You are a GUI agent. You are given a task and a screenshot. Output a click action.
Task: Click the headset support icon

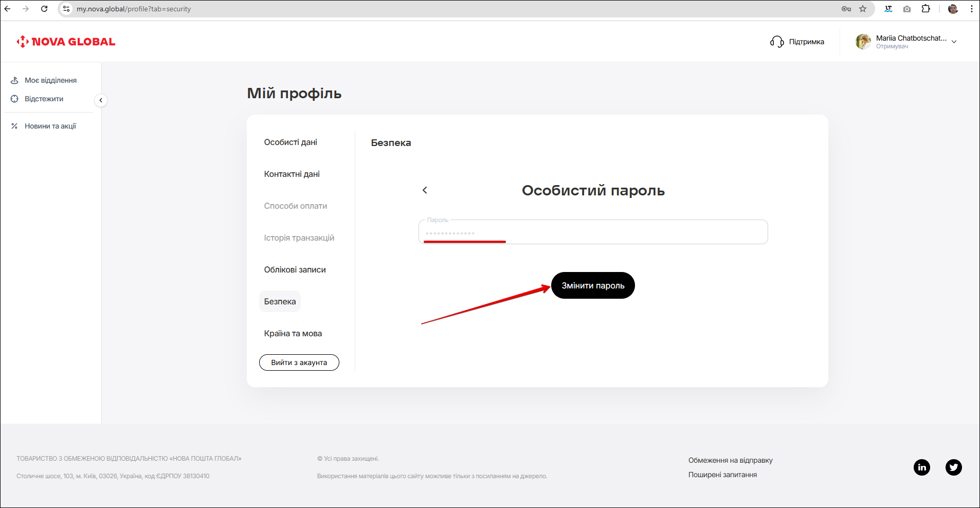(x=776, y=42)
